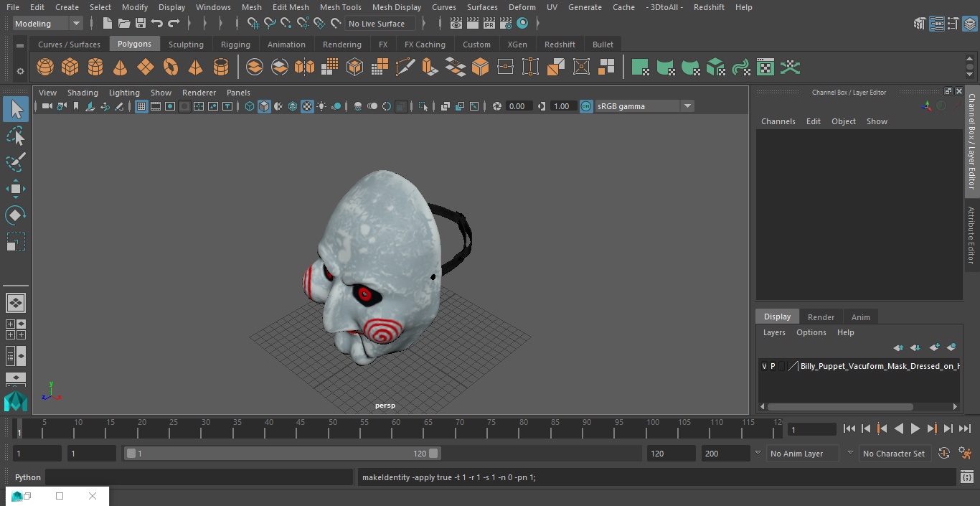Toggle snap to points
This screenshot has height=506, width=980.
pyautogui.click(x=286, y=24)
